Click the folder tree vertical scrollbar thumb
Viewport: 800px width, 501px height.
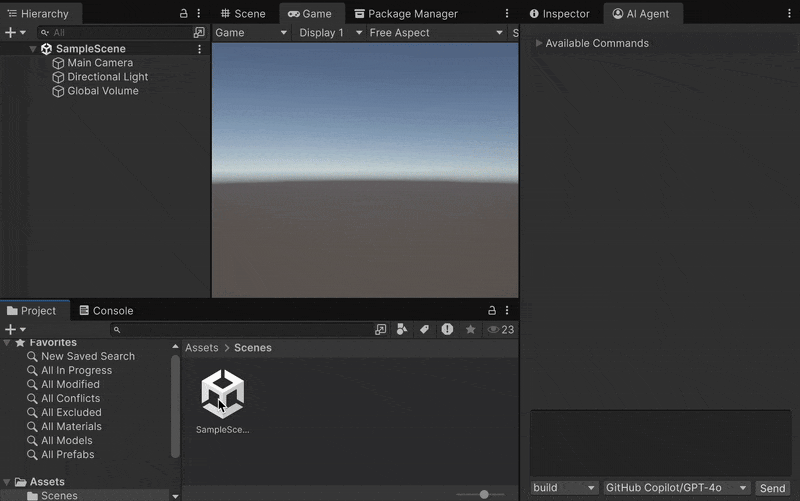click(x=176, y=406)
